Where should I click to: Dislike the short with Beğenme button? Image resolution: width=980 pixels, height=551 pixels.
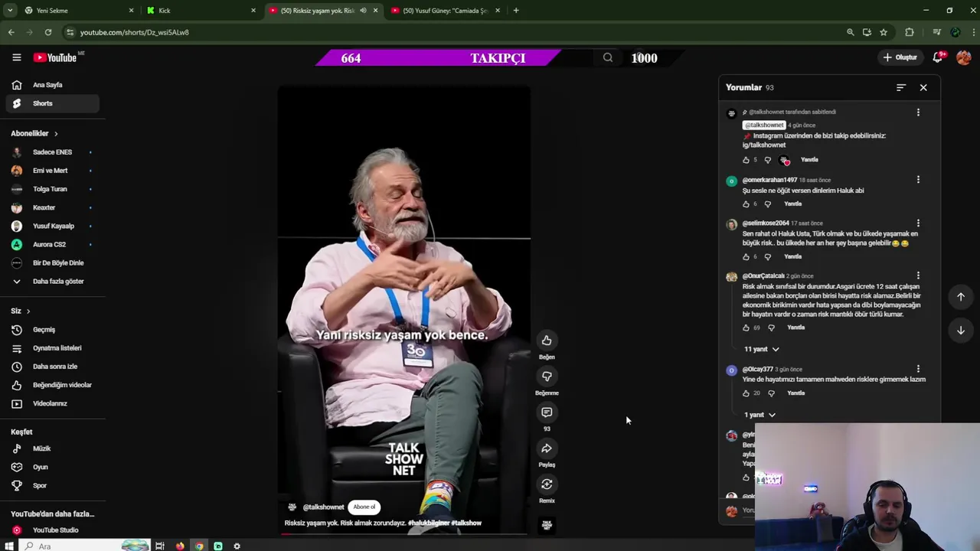click(547, 377)
